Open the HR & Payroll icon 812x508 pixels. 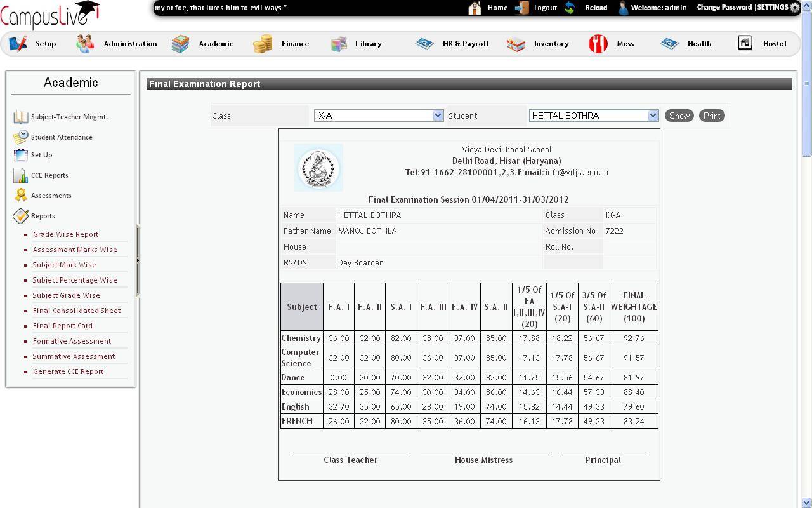[424, 43]
